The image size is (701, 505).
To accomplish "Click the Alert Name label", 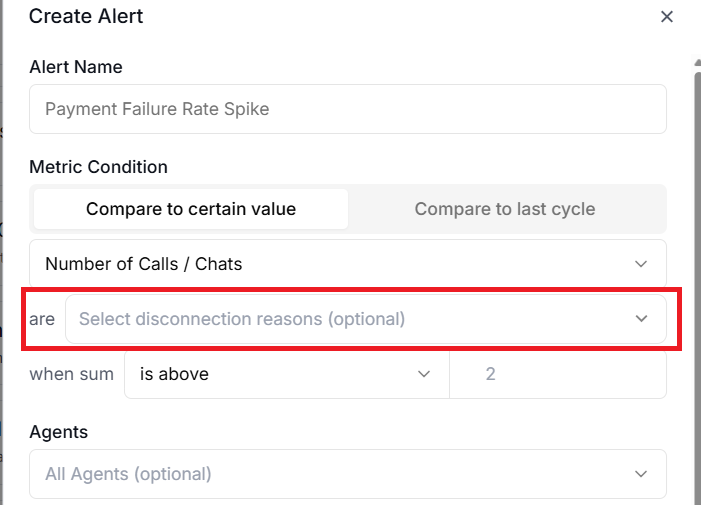I will click(x=76, y=67).
